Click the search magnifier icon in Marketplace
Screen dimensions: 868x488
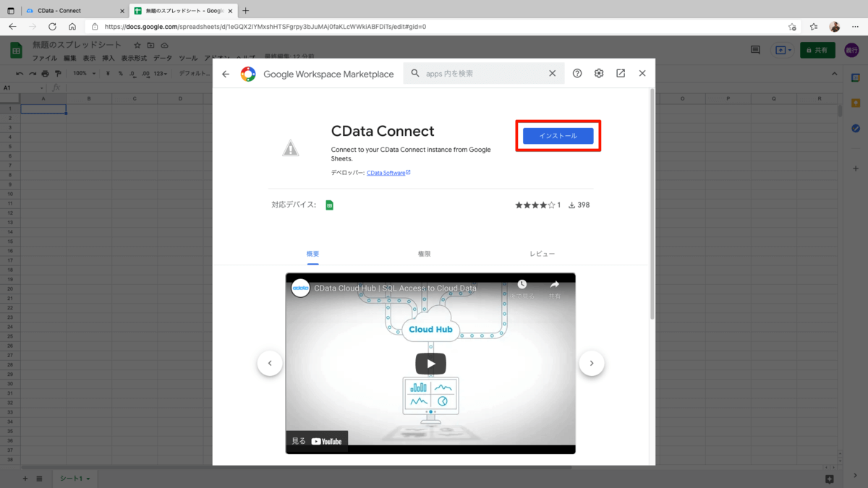[415, 73]
